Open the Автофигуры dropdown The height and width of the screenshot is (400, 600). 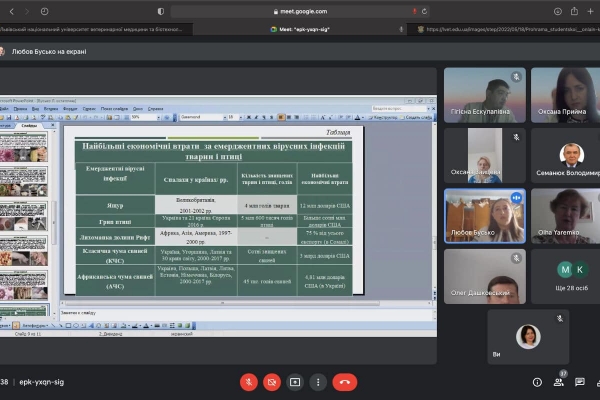coord(34,326)
